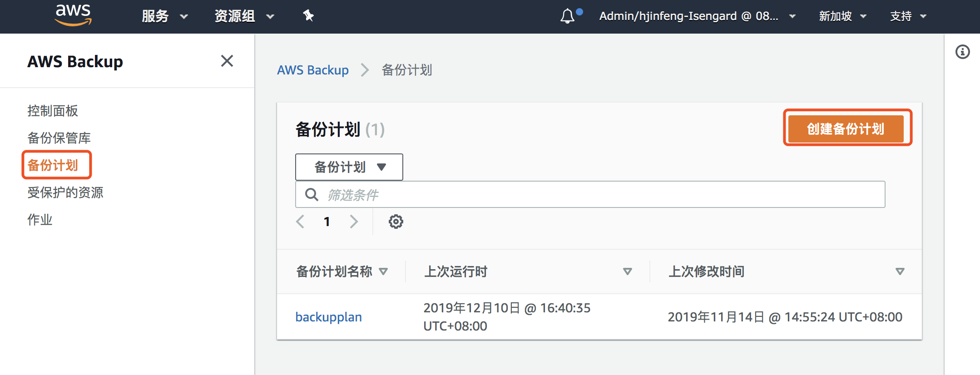Click the search magnifier icon
This screenshot has width=980, height=375.
tap(312, 195)
